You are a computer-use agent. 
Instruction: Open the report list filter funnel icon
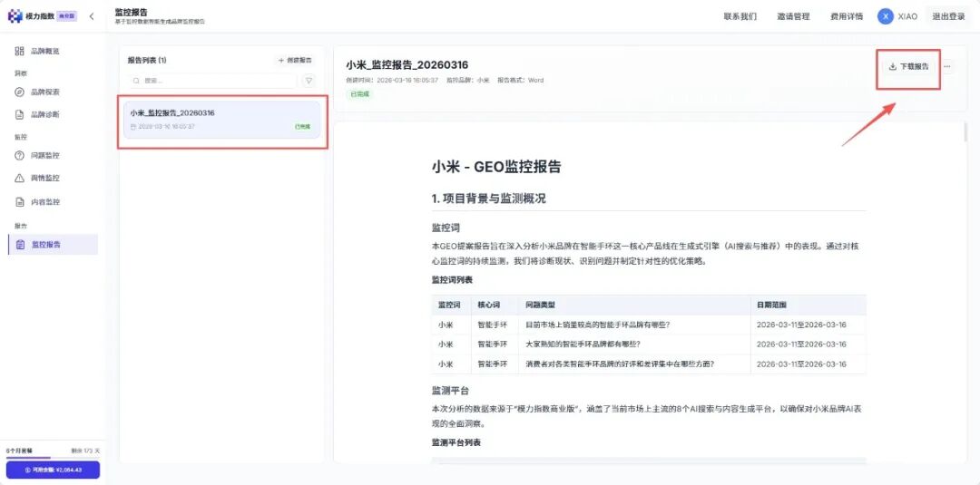point(309,81)
